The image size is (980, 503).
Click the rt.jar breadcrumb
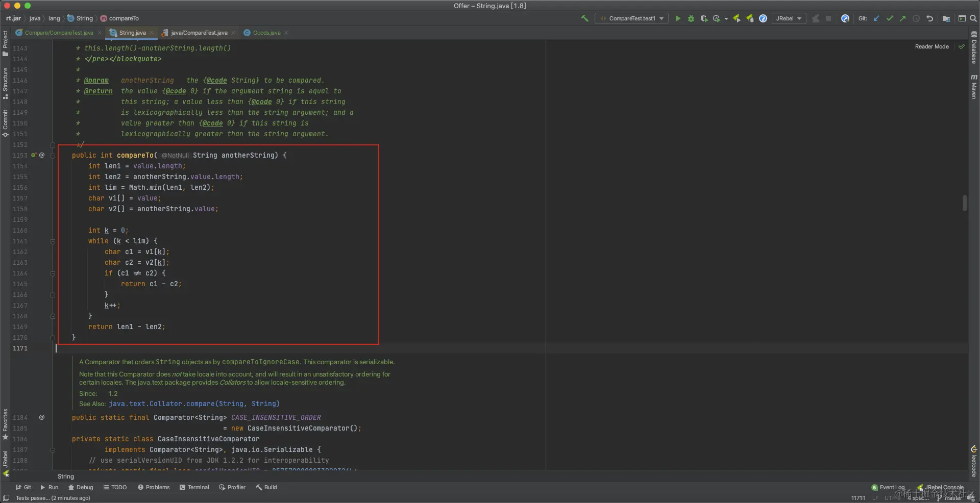pyautogui.click(x=14, y=18)
